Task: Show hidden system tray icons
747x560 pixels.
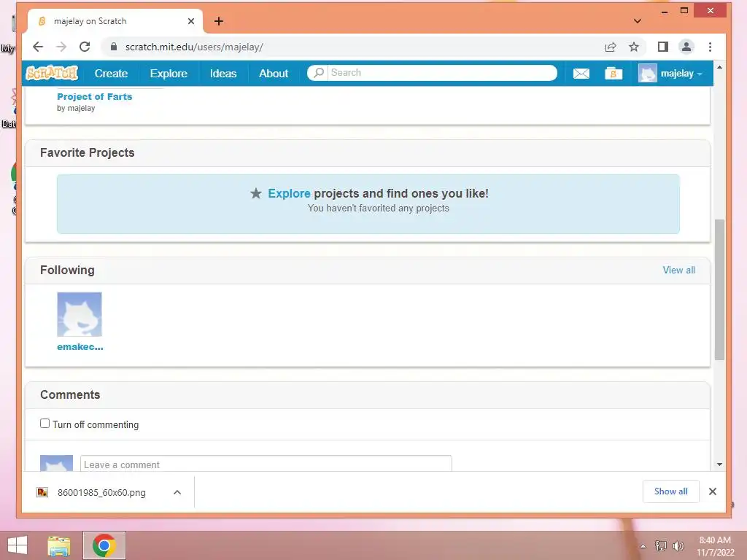Action: point(643,546)
